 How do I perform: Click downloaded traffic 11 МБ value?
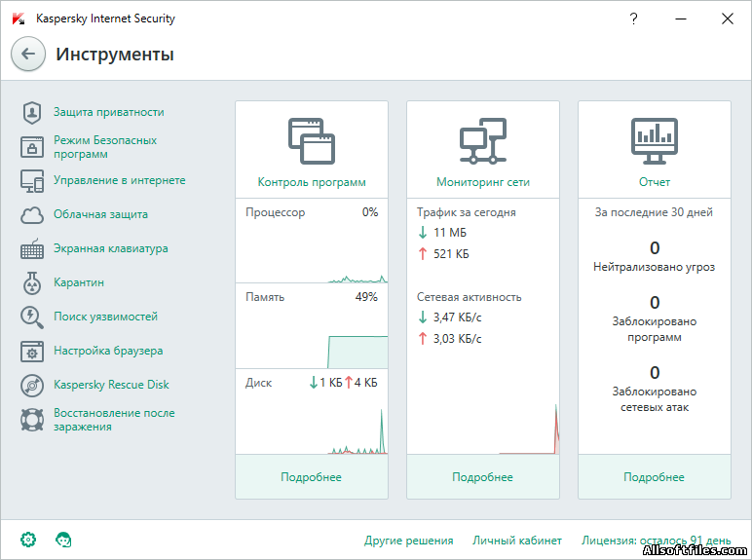coord(450,233)
